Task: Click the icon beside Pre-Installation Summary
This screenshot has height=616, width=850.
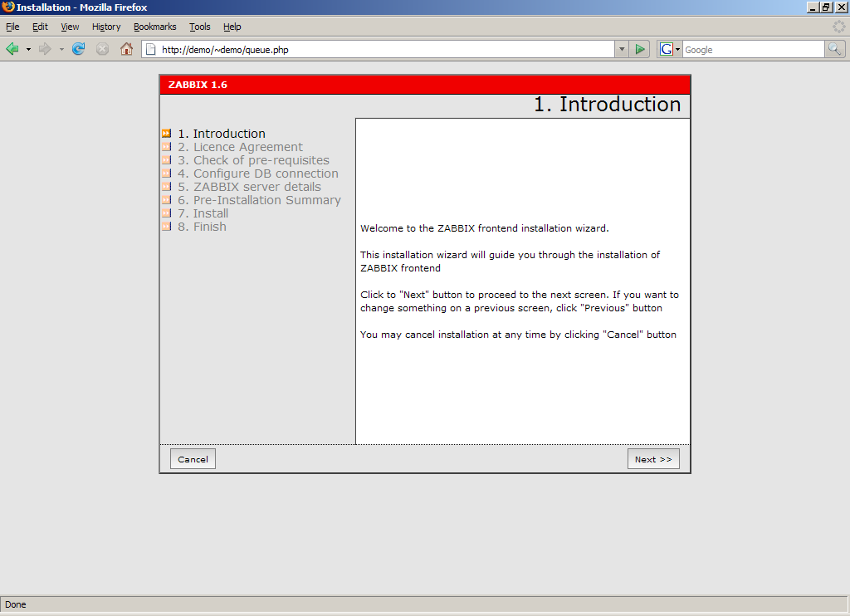Action: [x=166, y=199]
